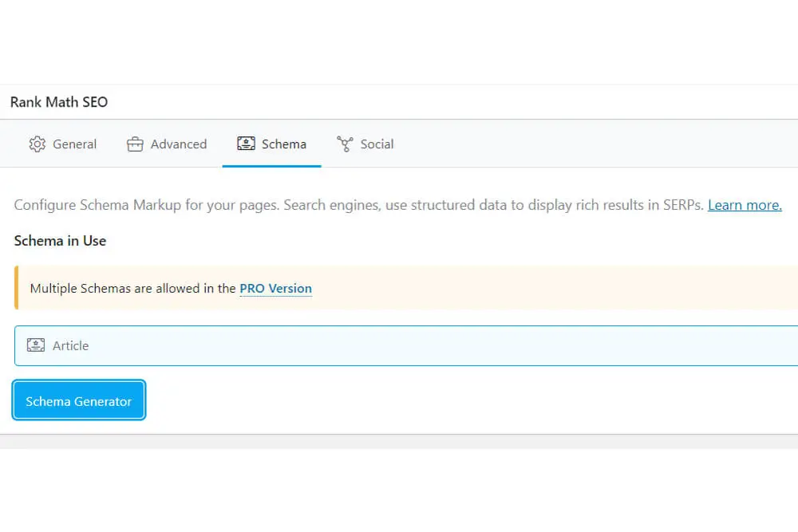Click the share-nodes icon on the Social tab
798x532 pixels.
pyautogui.click(x=345, y=144)
